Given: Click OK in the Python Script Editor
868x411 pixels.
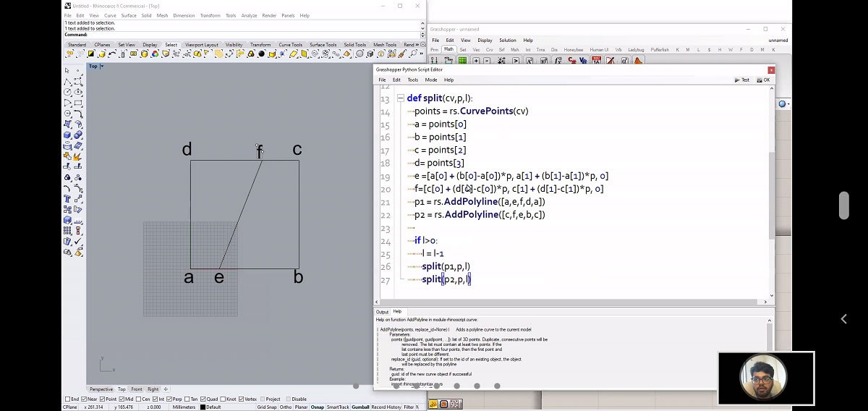Looking at the screenshot, I should point(764,80).
